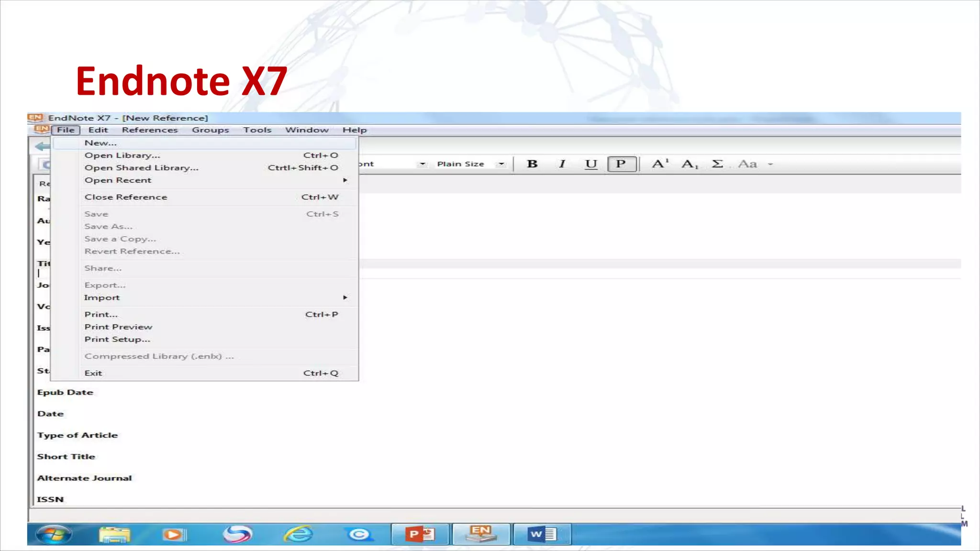Image resolution: width=980 pixels, height=551 pixels.
Task: Click EN document icon in menu bar
Action: (x=42, y=129)
